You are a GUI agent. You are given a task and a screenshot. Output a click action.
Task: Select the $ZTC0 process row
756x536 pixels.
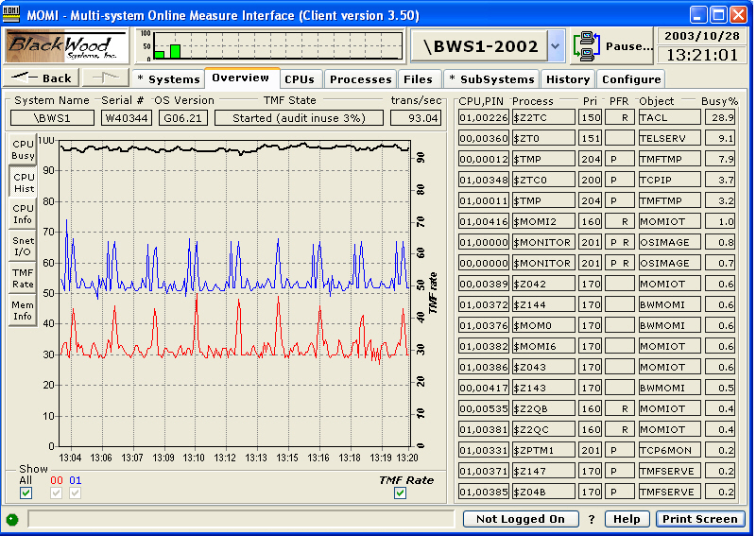[x=543, y=180]
